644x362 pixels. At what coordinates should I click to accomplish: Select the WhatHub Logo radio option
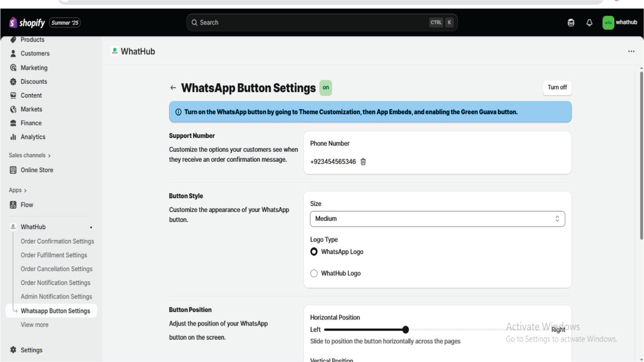314,274
